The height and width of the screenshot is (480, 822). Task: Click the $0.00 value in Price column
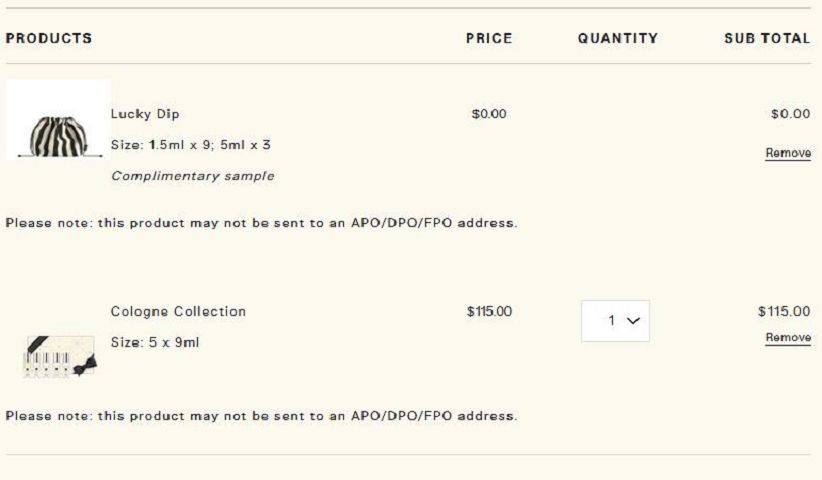click(x=489, y=114)
